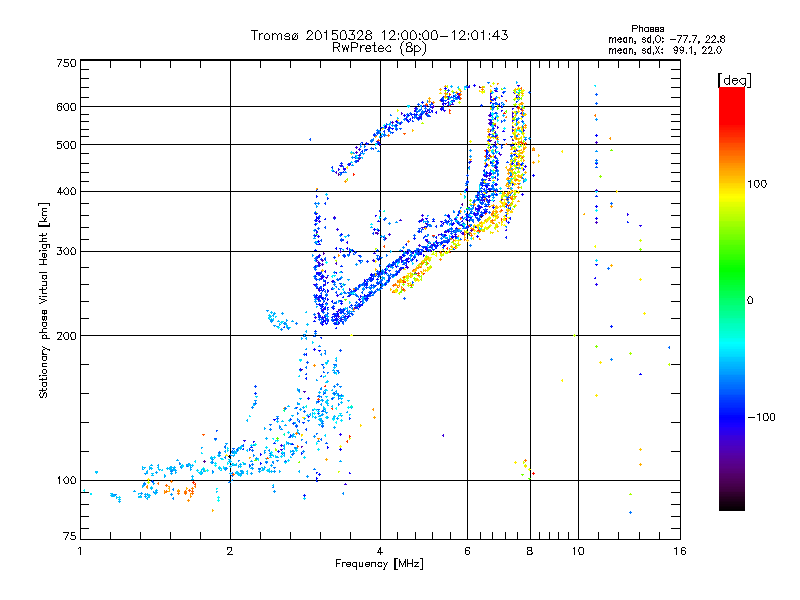Click the colorbar '100' tick label
The width and height of the screenshot is (800, 600).
pos(757,184)
